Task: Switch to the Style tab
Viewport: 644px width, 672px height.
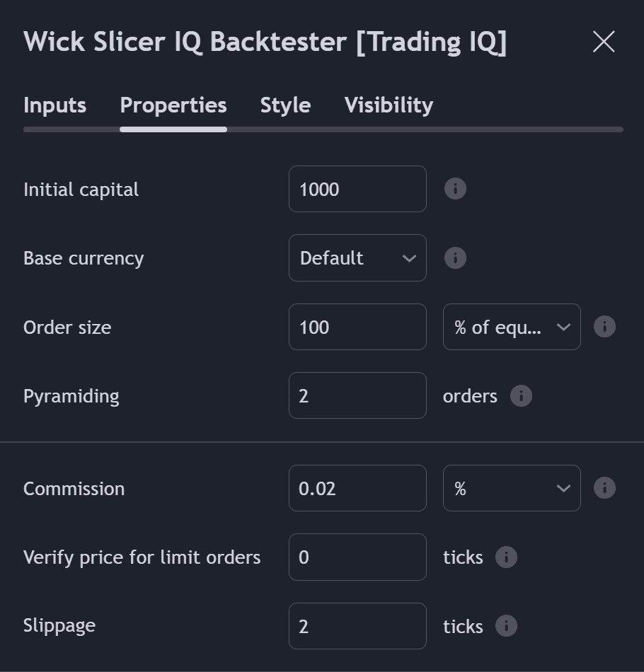Action: pos(286,105)
